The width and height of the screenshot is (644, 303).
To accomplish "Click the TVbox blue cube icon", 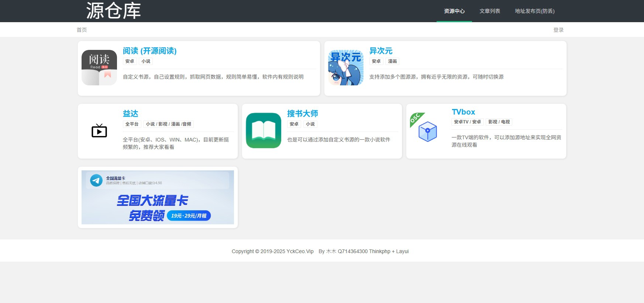I will (428, 132).
